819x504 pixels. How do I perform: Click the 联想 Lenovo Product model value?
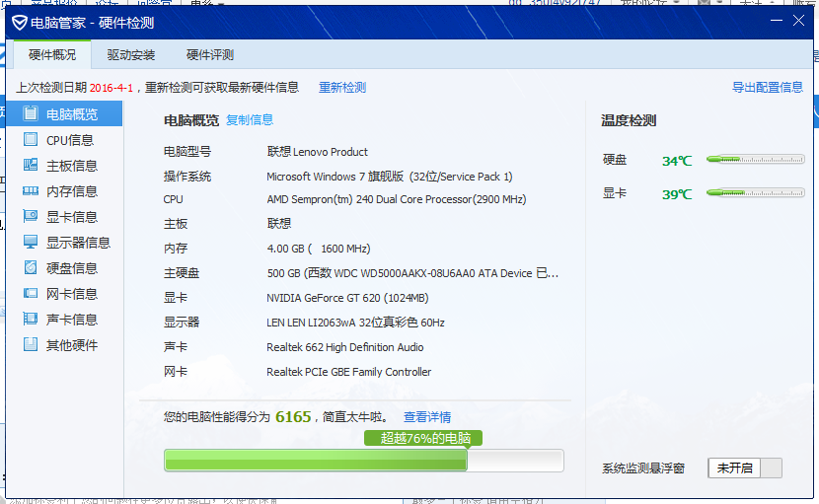pos(317,152)
